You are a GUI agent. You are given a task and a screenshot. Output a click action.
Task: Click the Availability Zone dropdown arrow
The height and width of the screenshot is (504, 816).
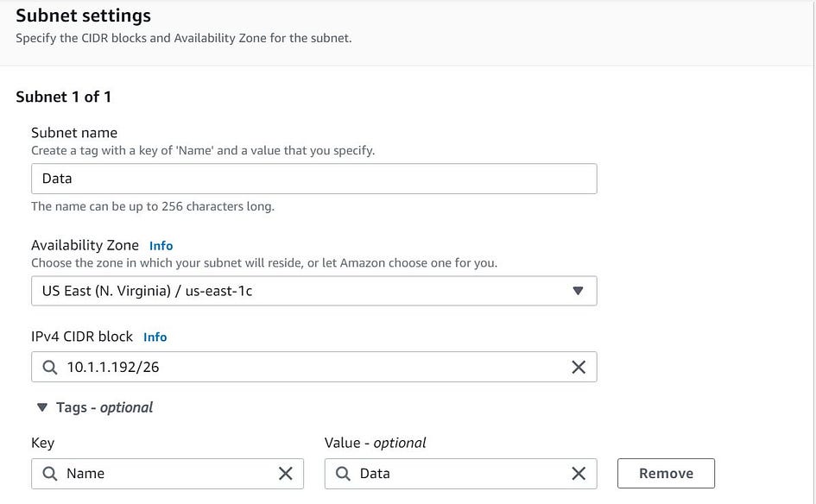(579, 291)
